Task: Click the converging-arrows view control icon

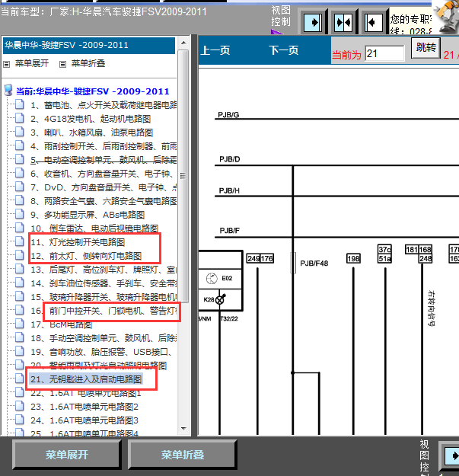Action: coord(343,22)
